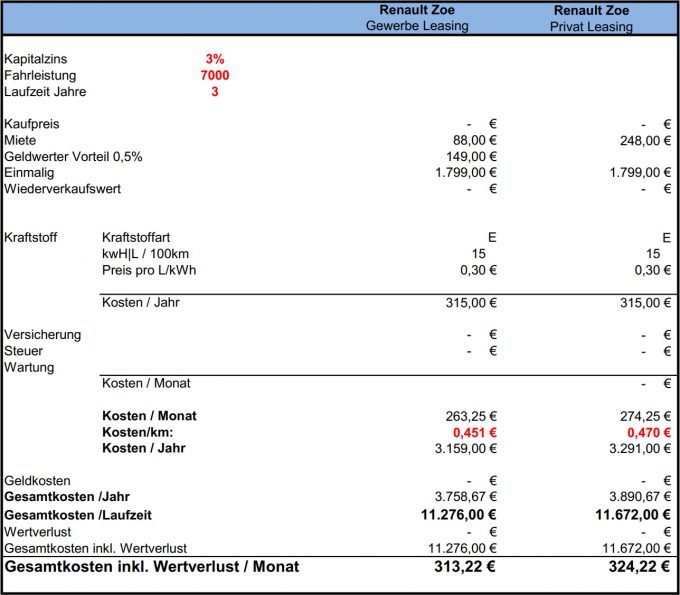Click the Kraftstoff section label
The width and height of the screenshot is (680, 595).
30,238
